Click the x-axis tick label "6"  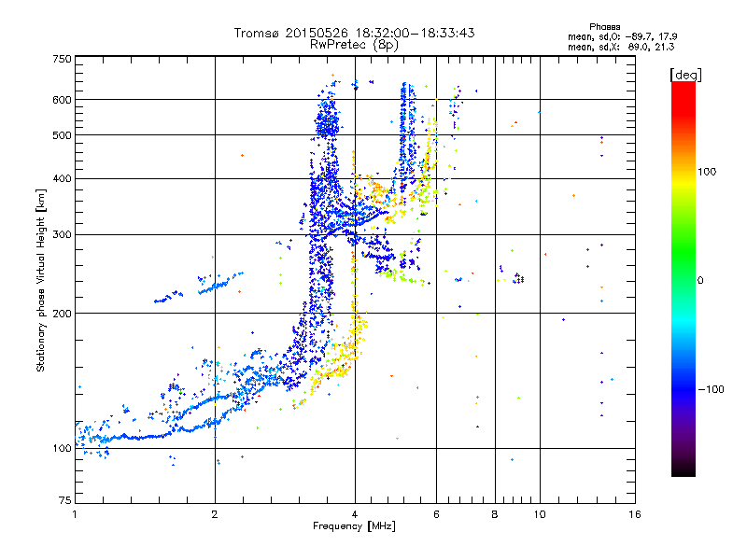coord(436,514)
